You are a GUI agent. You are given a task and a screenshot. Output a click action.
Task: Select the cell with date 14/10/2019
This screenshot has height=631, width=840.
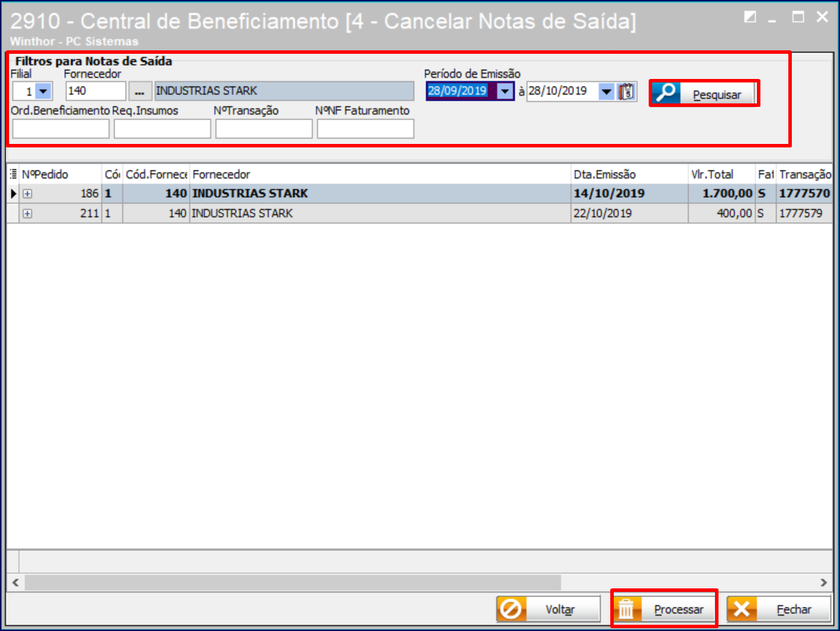[x=629, y=194]
